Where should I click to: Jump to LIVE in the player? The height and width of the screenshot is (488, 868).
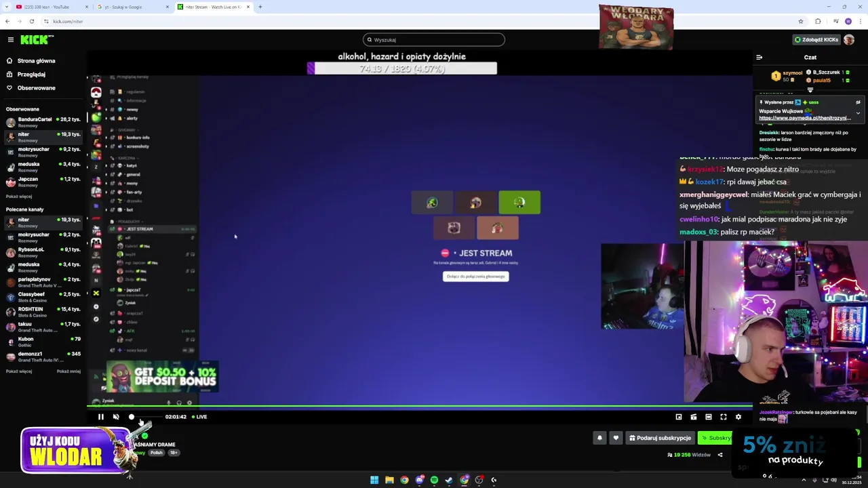199,417
